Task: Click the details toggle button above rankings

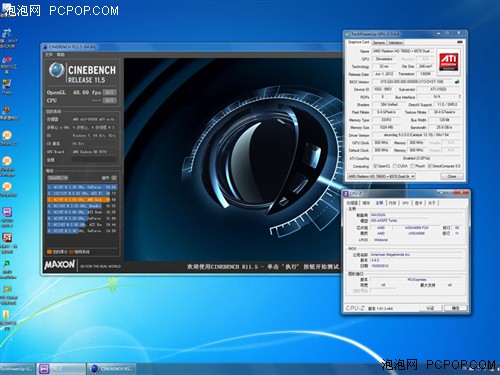Action: [114, 178]
